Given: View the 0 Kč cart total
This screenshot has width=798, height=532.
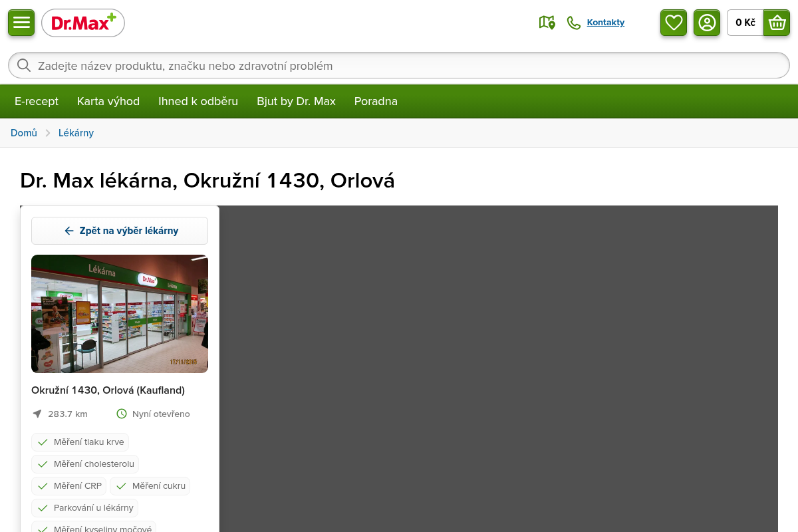Looking at the screenshot, I should pyautogui.click(x=745, y=23).
